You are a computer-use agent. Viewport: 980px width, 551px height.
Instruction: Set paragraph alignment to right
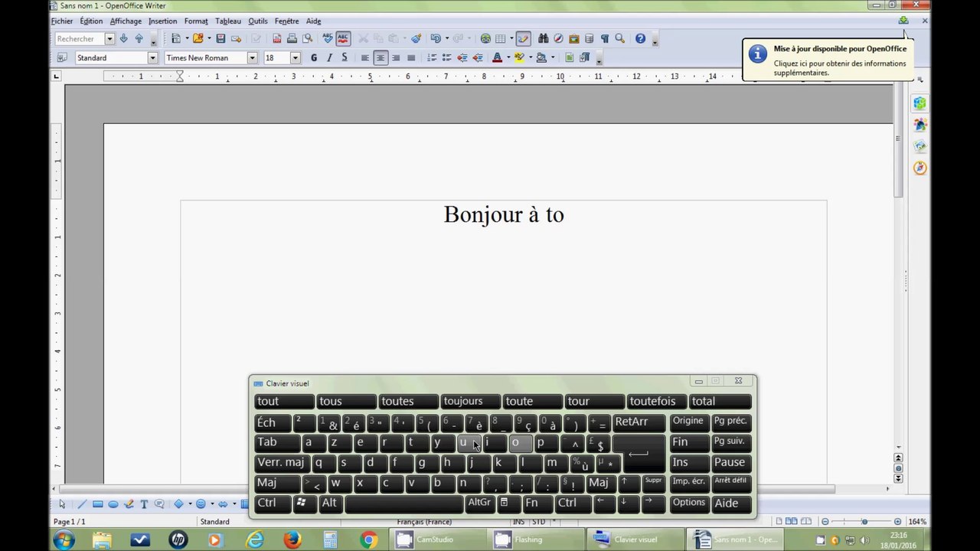point(396,57)
